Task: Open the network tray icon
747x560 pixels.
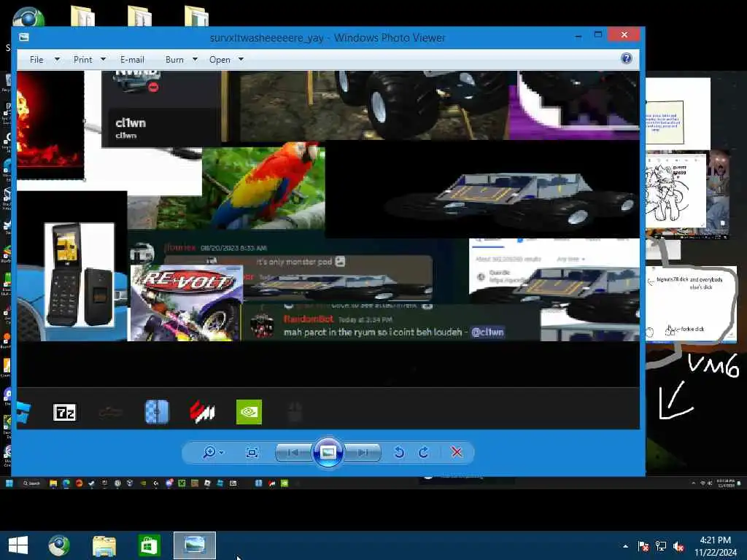Action: tap(661, 546)
